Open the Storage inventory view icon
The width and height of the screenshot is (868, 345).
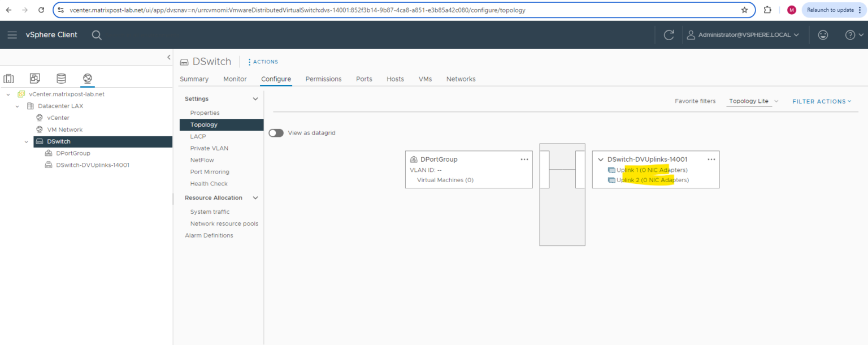(x=61, y=78)
